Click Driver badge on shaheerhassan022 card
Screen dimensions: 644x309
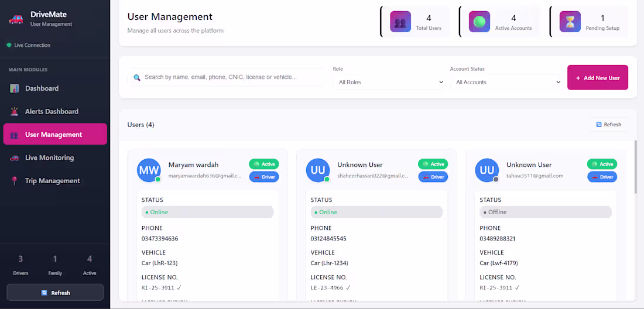pos(433,177)
